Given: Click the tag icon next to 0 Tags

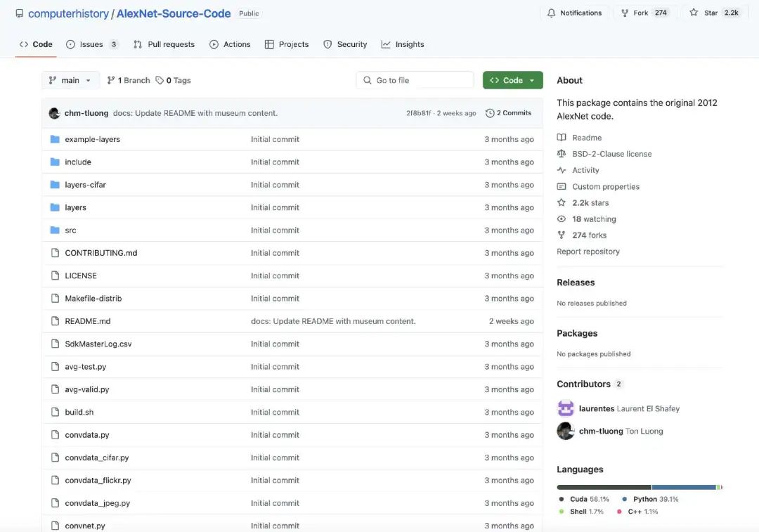Looking at the screenshot, I should [160, 80].
